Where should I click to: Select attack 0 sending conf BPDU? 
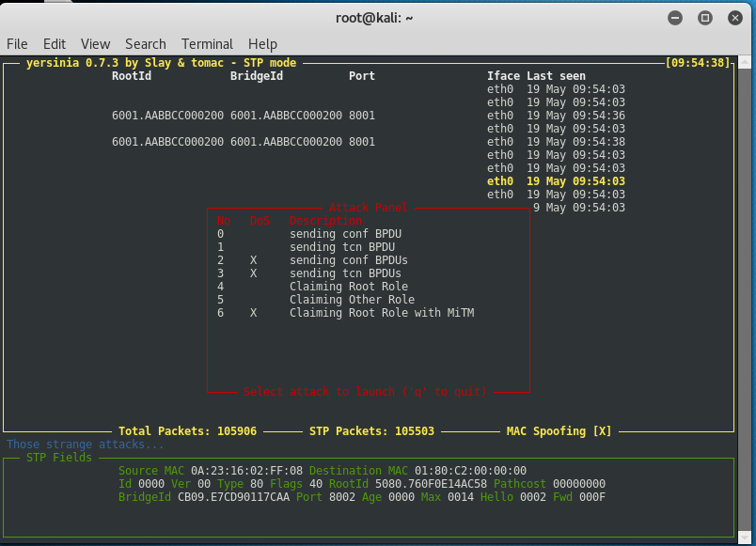[309, 234]
